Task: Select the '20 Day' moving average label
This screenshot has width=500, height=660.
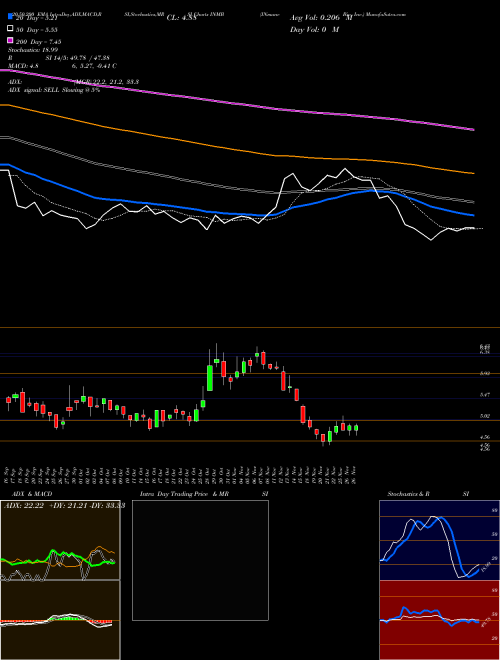Action: [35, 18]
